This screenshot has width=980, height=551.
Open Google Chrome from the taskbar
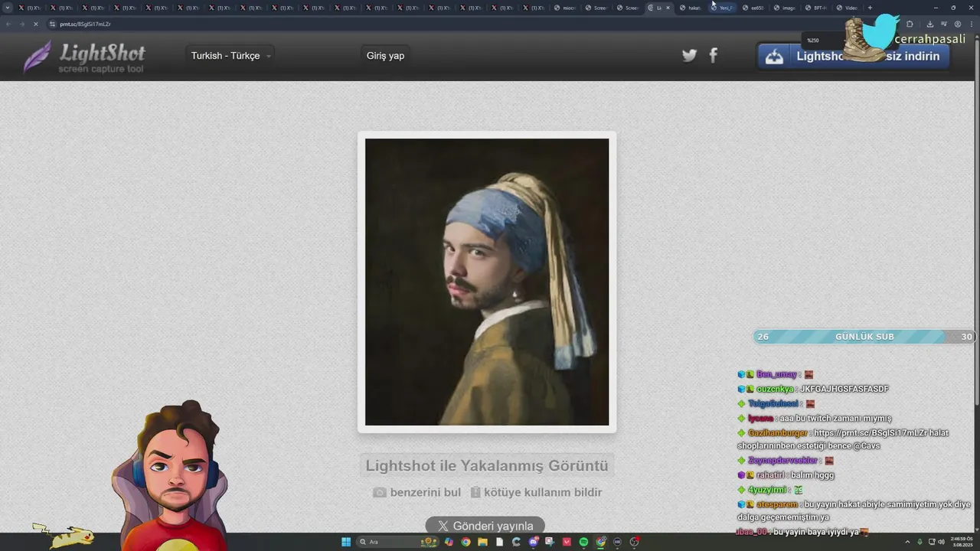[x=465, y=542]
